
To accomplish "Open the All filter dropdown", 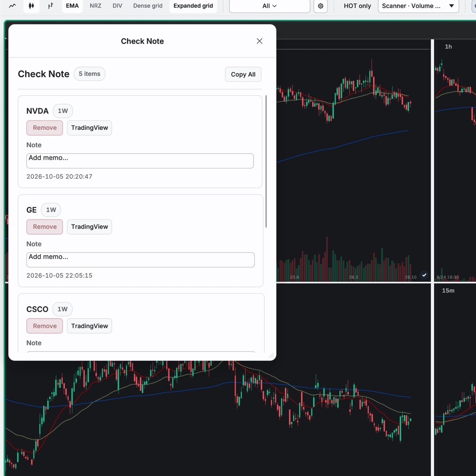I will (270, 6).
